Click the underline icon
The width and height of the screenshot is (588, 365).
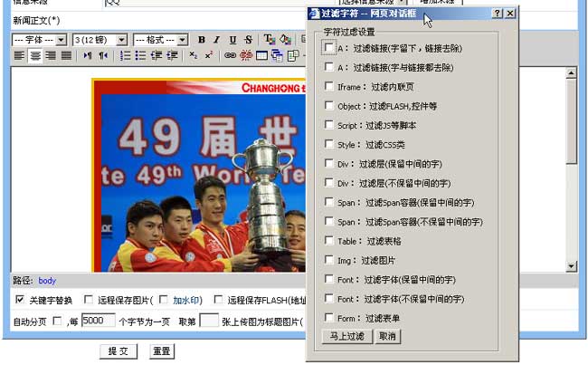coord(232,40)
